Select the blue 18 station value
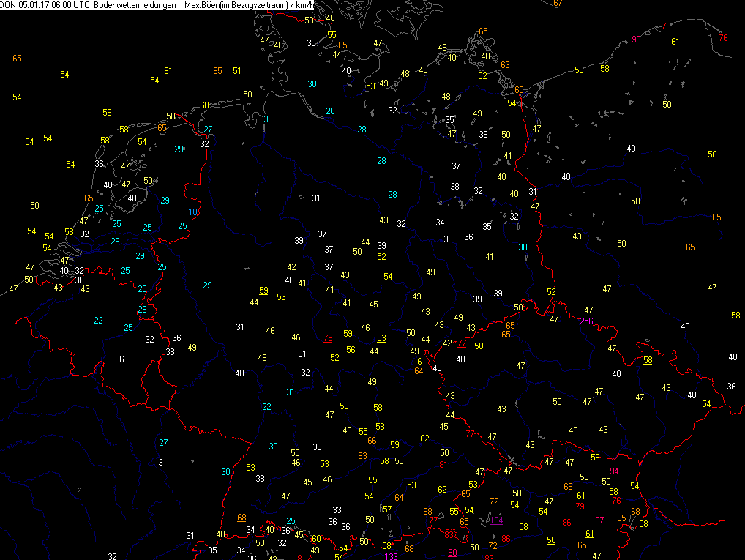Viewport: 745px width, 560px height. [193, 212]
